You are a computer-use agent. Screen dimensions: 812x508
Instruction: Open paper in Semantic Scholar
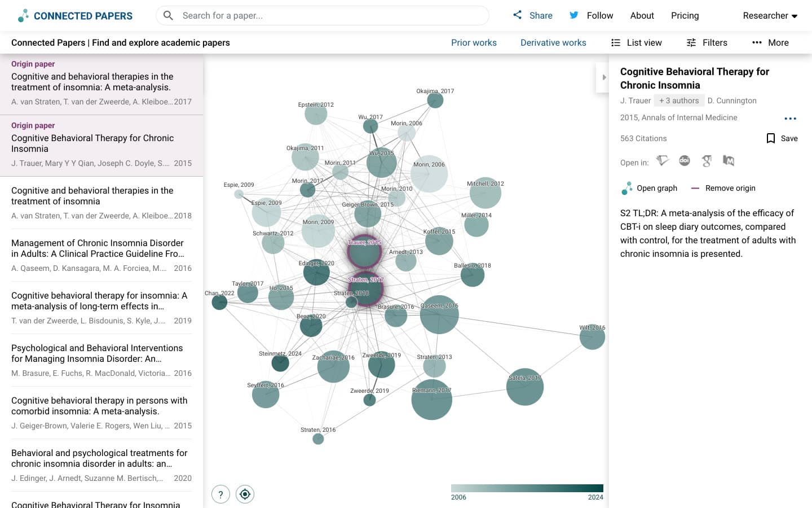(663, 161)
